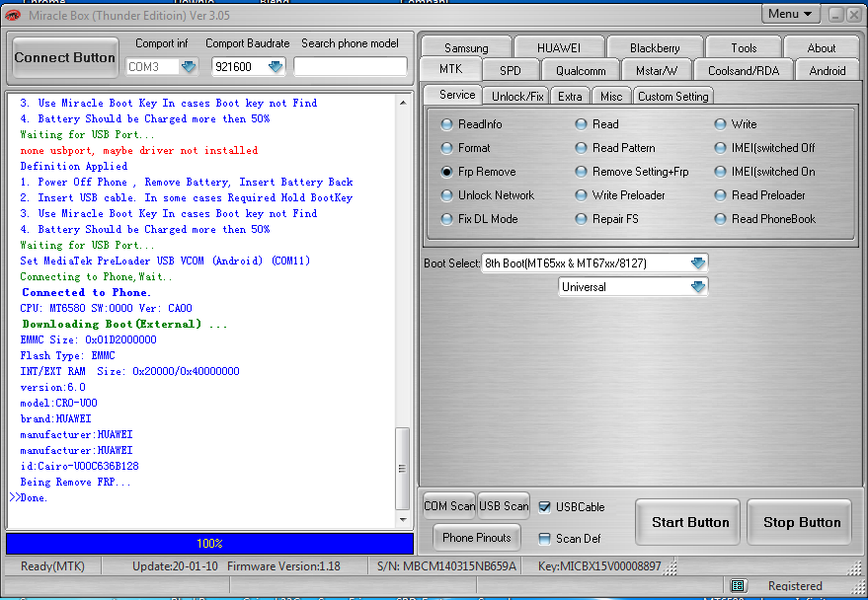This screenshot has width=868, height=600.
Task: Click the COM Scan button
Action: pyautogui.click(x=449, y=506)
